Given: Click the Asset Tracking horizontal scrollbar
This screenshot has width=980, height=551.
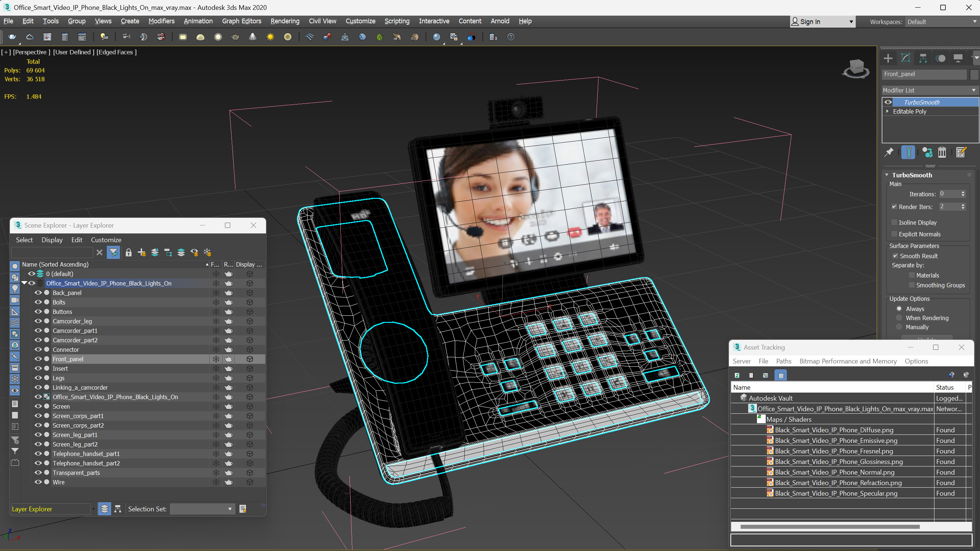Looking at the screenshot, I should [x=830, y=527].
